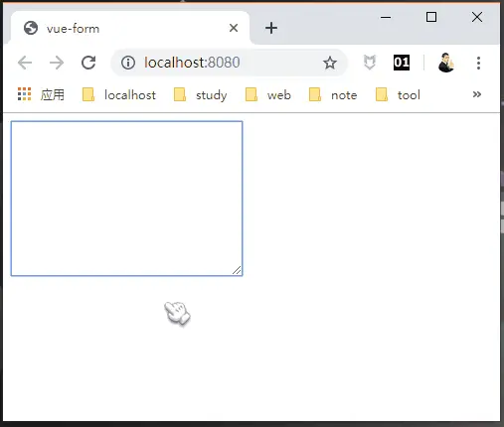The width and height of the screenshot is (504, 427).
Task: Close the vue-form tab
Action: [x=234, y=28]
